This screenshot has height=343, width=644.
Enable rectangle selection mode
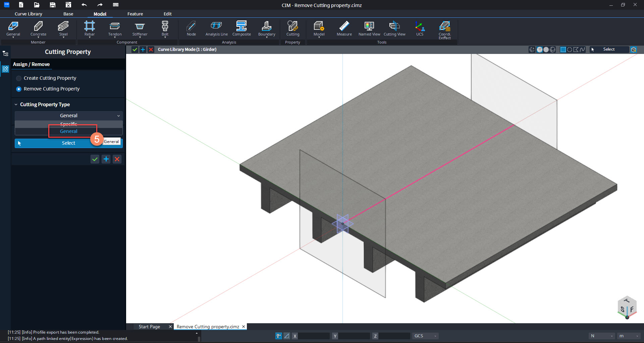pyautogui.click(x=563, y=50)
